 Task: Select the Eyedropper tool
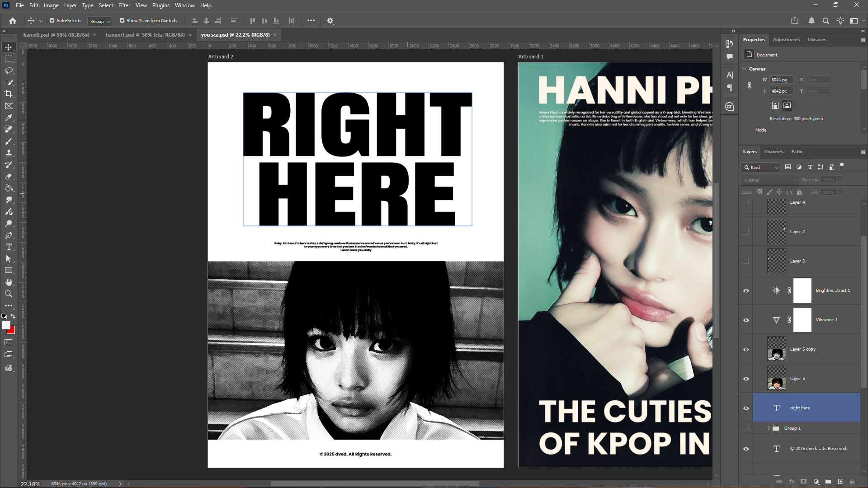coord(9,117)
